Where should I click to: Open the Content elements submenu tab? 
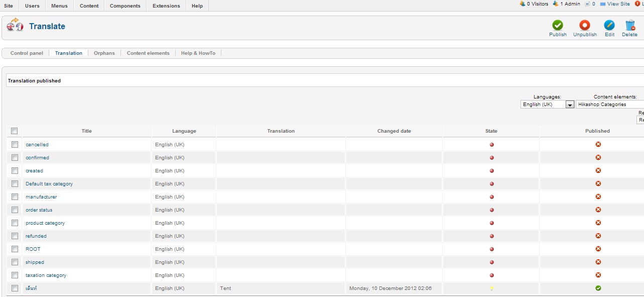tap(148, 53)
